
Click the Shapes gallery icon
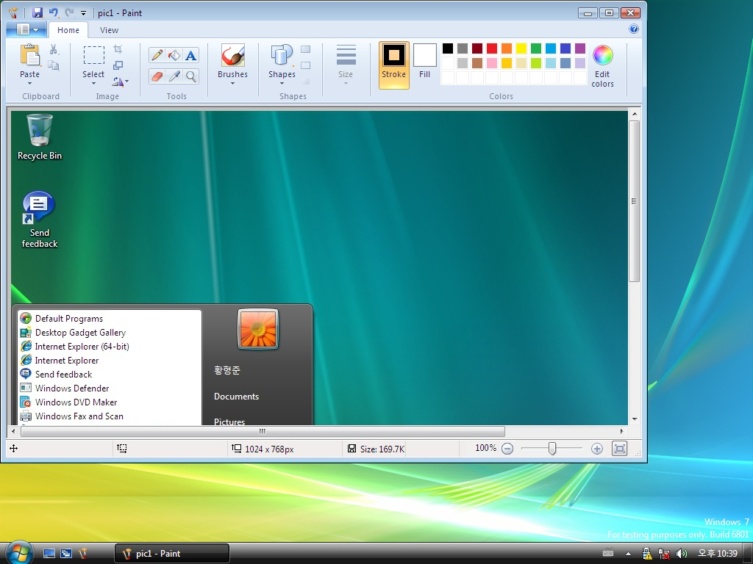pos(281,55)
